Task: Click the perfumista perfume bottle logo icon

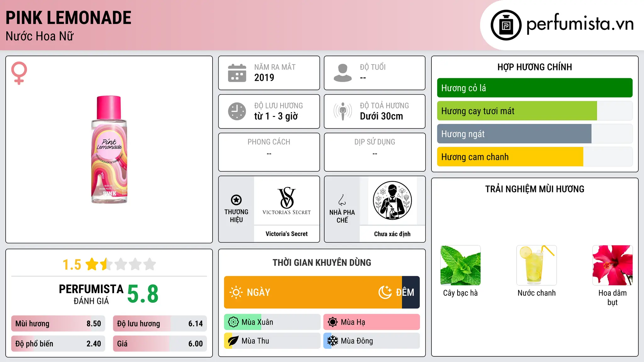Action: 506,25
